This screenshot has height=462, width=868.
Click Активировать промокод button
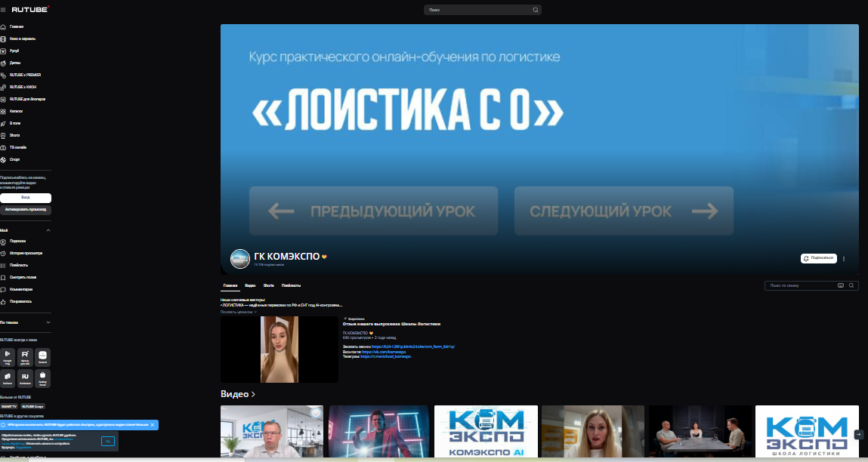[26, 210]
